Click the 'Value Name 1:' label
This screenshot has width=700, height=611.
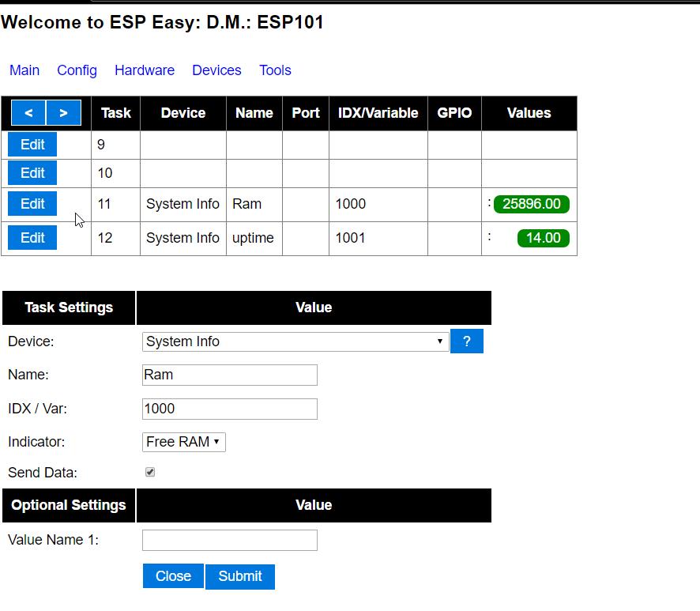(53, 540)
